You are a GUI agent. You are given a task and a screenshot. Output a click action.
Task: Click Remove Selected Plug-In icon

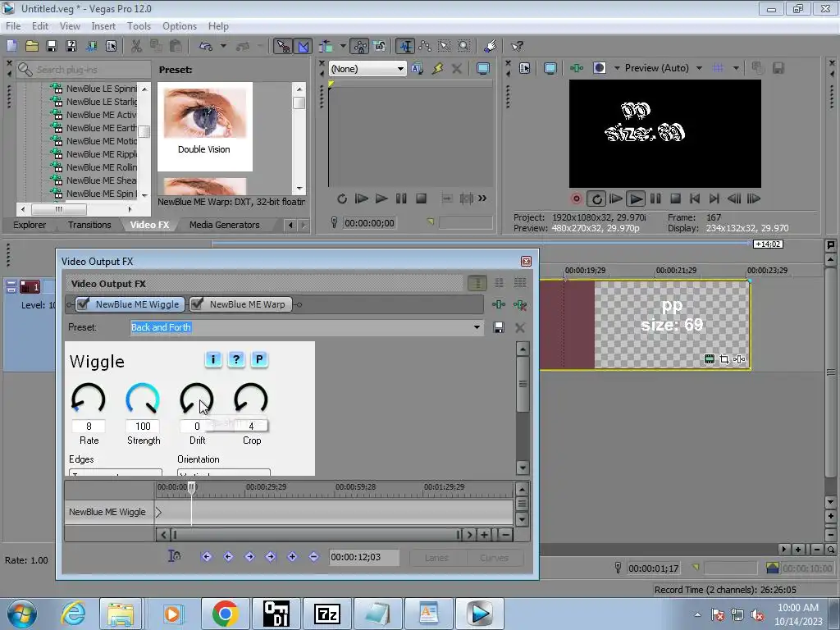pos(519,305)
